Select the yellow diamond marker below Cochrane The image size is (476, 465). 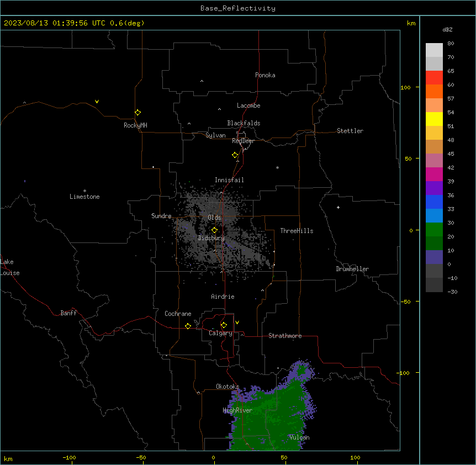(188, 326)
